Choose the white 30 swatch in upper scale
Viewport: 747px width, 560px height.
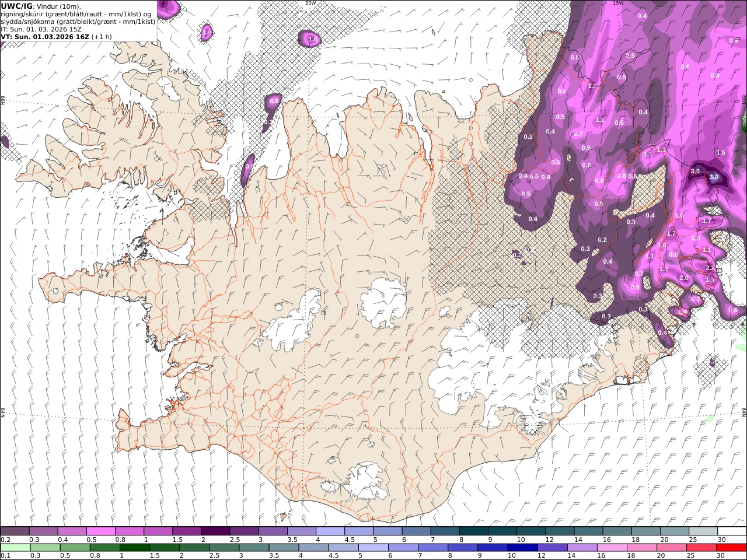732,531
